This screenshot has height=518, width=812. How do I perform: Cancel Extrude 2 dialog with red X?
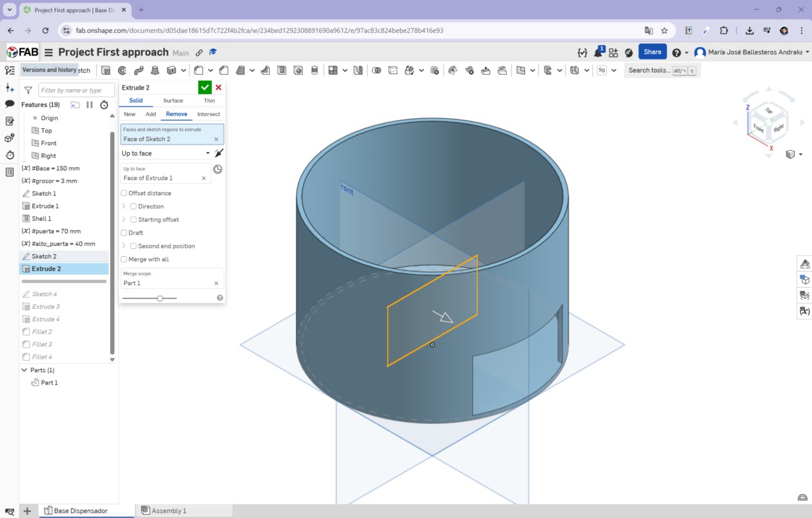[x=219, y=88]
